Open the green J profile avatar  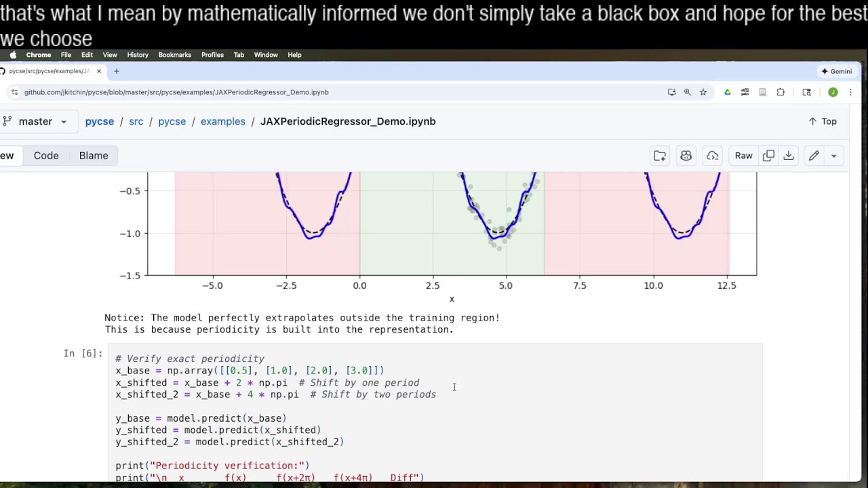pos(833,92)
